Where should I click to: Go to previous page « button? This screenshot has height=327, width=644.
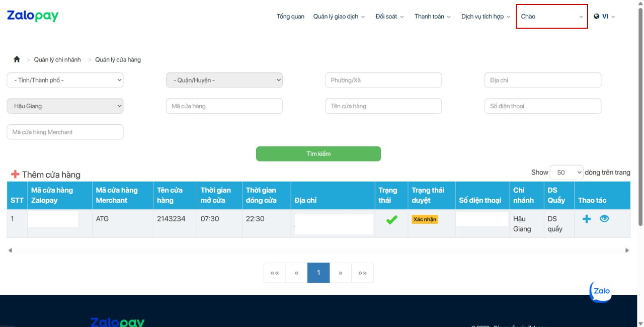pyautogui.click(x=297, y=273)
